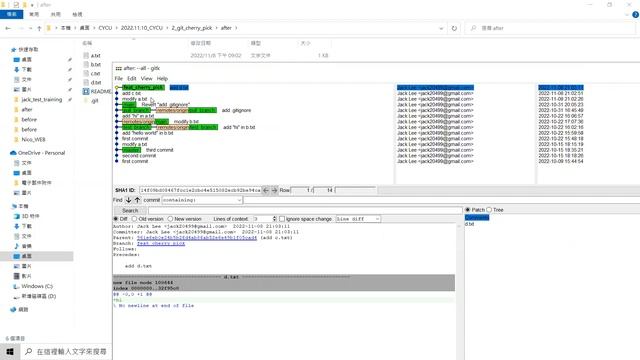Follow the feat_cherry_pick branch link
640x360 pixels.
click(161, 243)
